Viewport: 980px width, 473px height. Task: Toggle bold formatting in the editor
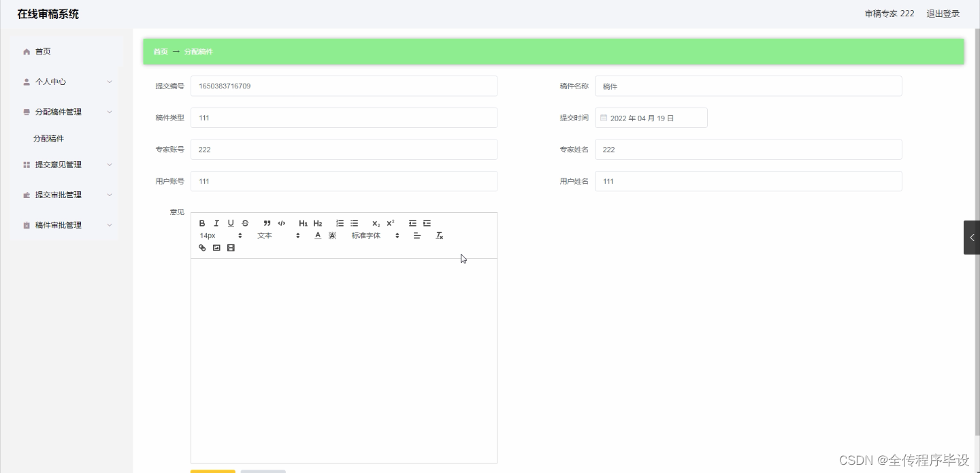click(x=202, y=223)
